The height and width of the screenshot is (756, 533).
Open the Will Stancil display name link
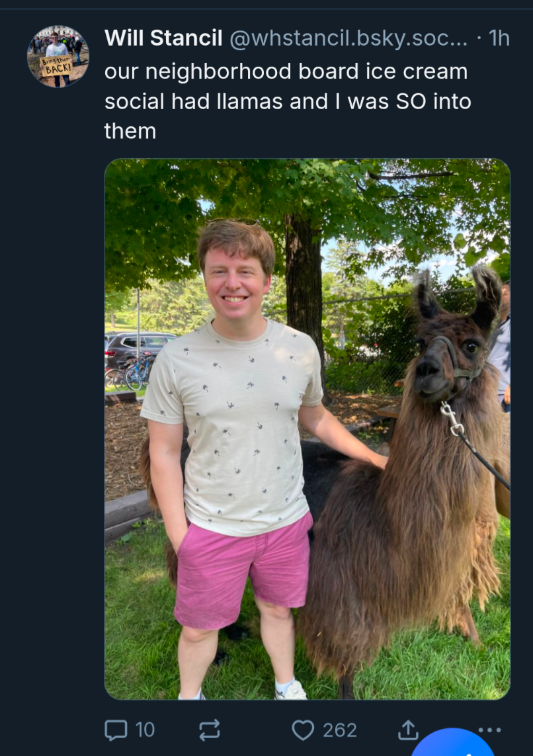coord(163,38)
